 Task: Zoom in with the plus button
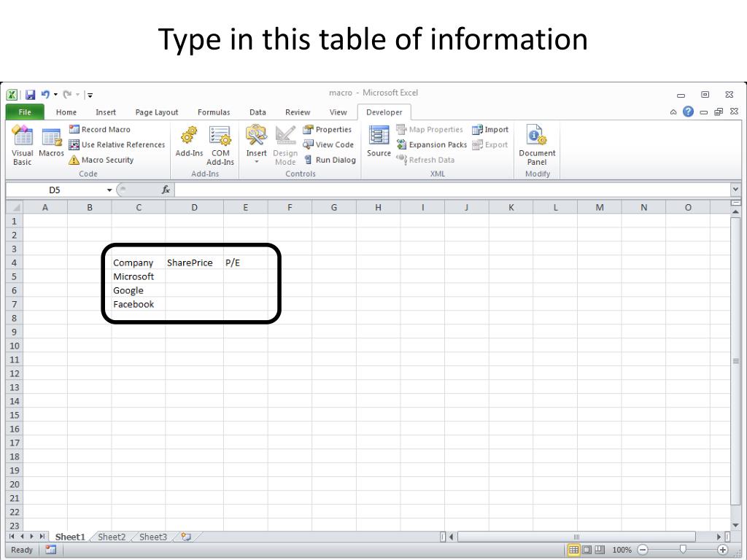point(723,550)
